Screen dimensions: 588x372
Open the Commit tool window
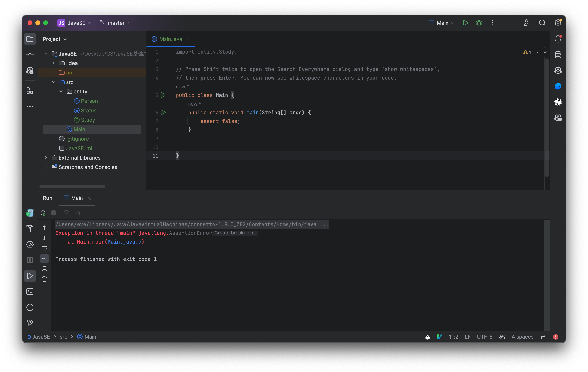tap(30, 55)
